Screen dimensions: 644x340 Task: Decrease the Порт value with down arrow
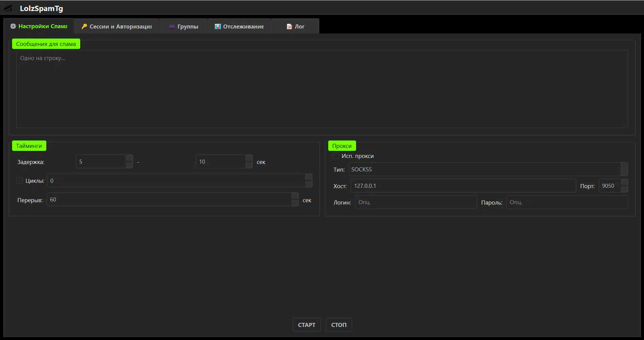(624, 189)
